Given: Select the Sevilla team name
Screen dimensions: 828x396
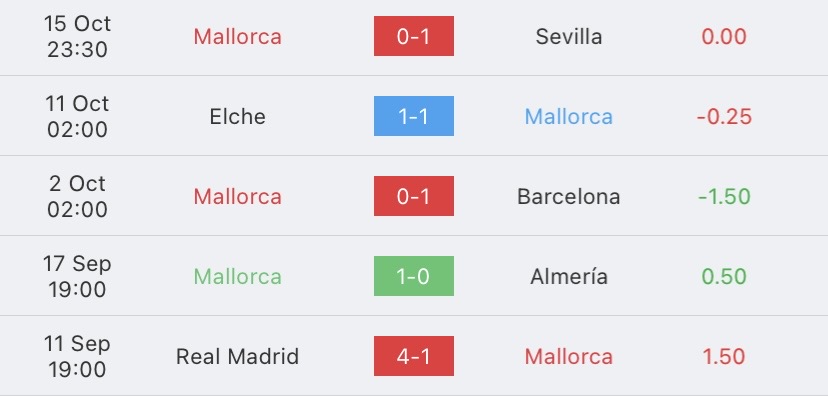Looking at the screenshot, I should point(569,36).
